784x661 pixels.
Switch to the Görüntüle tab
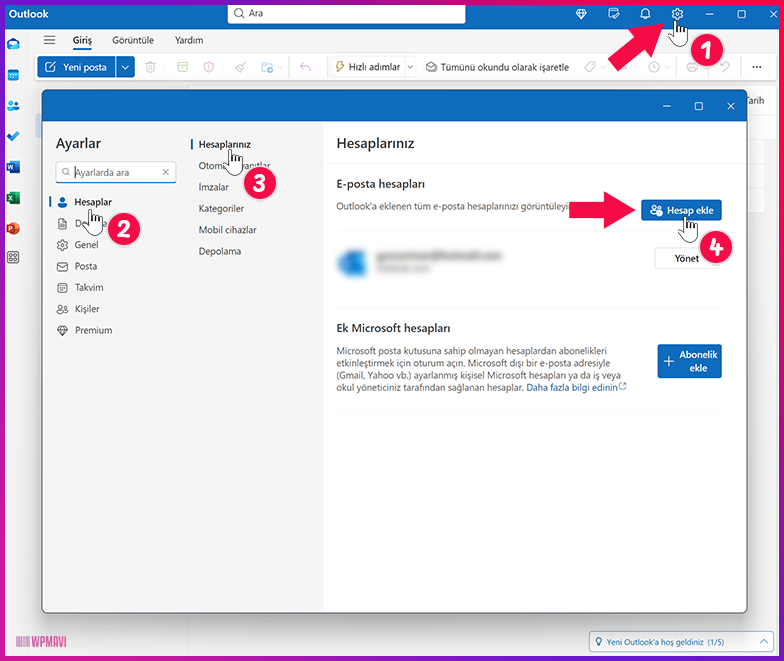pos(133,40)
